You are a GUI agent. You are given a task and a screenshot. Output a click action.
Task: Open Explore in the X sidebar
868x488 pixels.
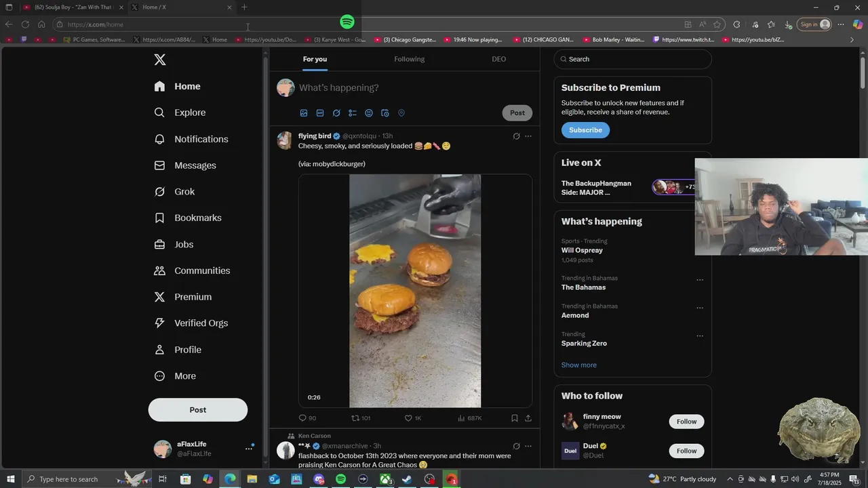click(x=180, y=113)
